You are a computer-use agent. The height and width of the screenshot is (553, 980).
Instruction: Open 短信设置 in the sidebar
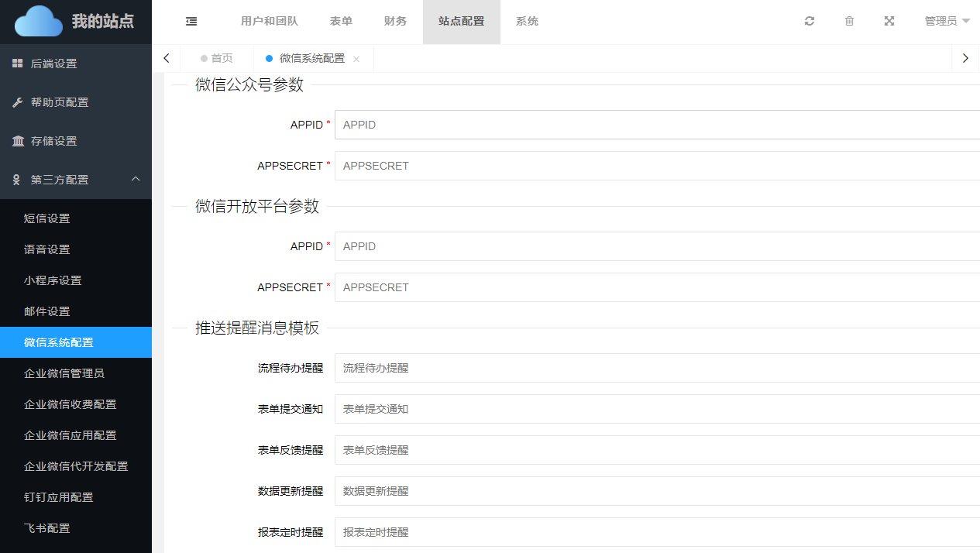[x=47, y=218]
